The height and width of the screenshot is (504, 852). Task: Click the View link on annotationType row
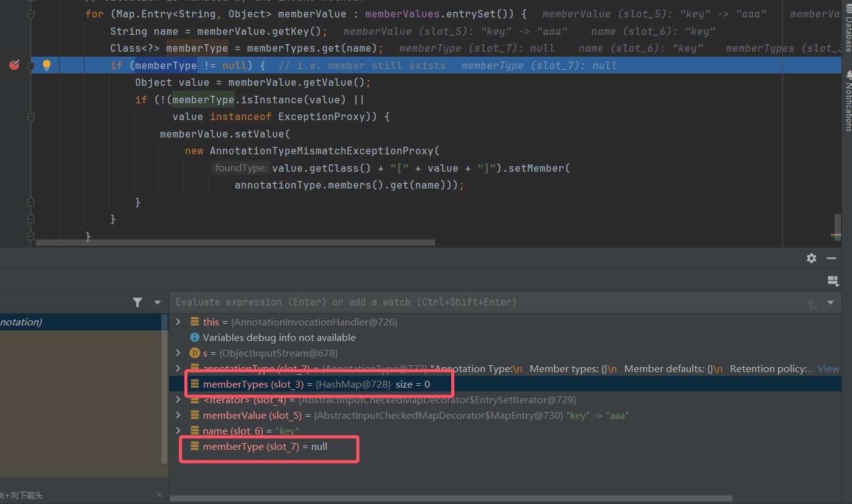coord(828,368)
